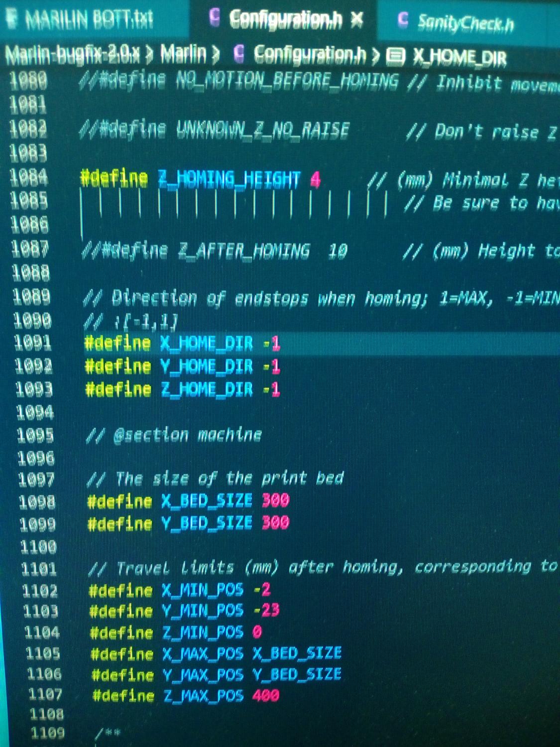This screenshot has width=560, height=747.
Task: Click line number 1084 in the gutter
Action: click(x=29, y=177)
